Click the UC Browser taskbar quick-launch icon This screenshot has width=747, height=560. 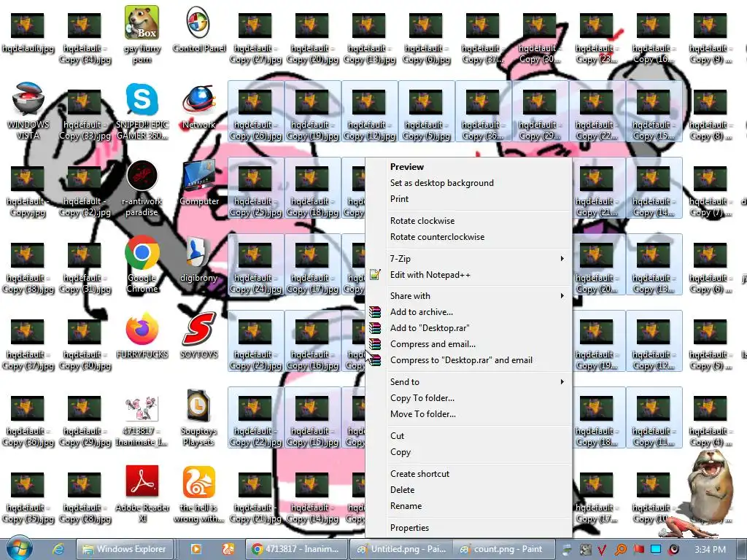tap(228, 549)
